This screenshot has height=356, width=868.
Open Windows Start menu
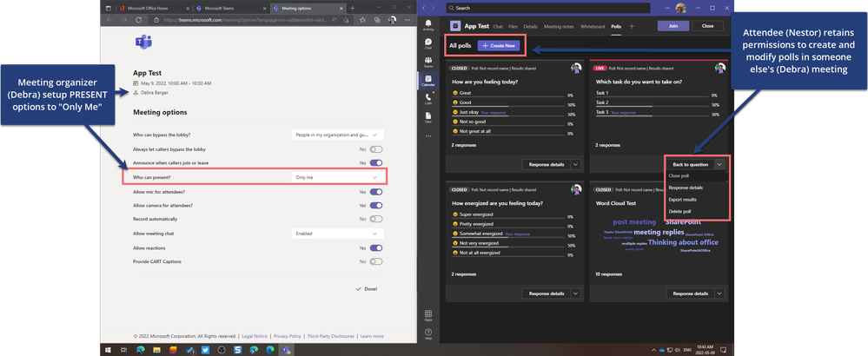tap(109, 349)
